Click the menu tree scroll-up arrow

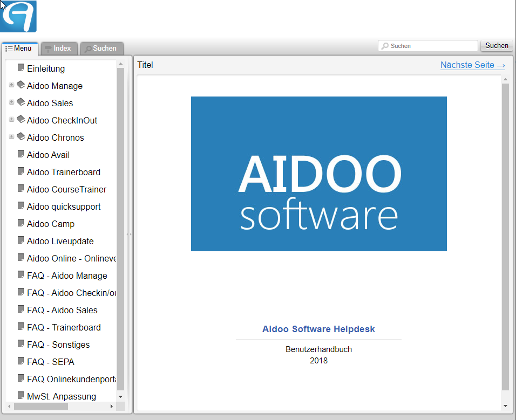[x=120, y=64]
